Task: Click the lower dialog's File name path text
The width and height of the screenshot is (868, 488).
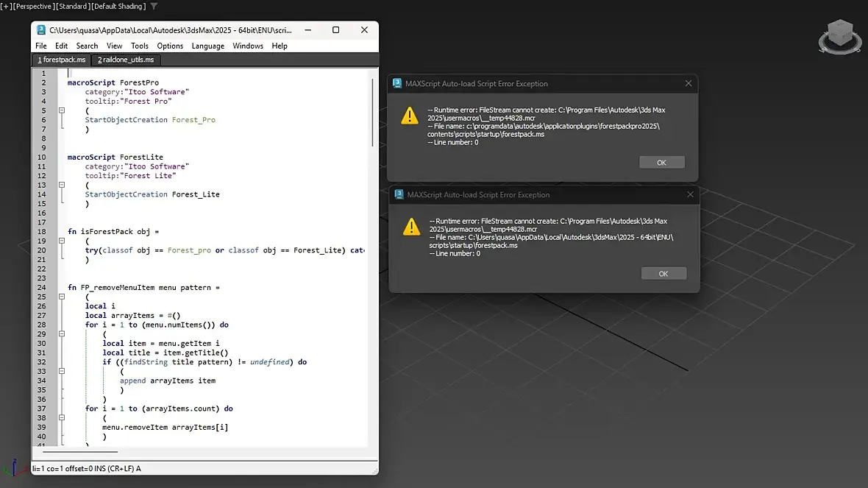Action: (x=552, y=241)
